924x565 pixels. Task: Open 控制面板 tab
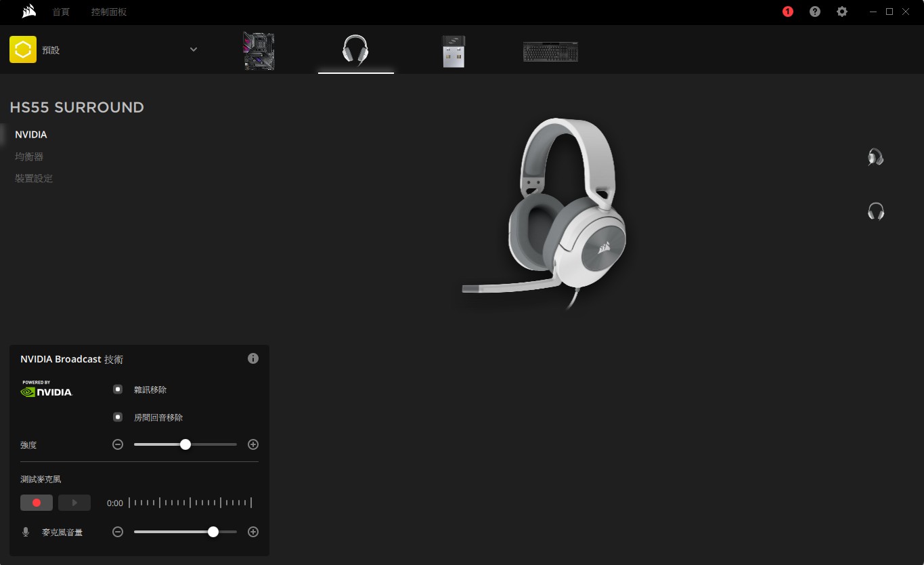[x=109, y=12]
